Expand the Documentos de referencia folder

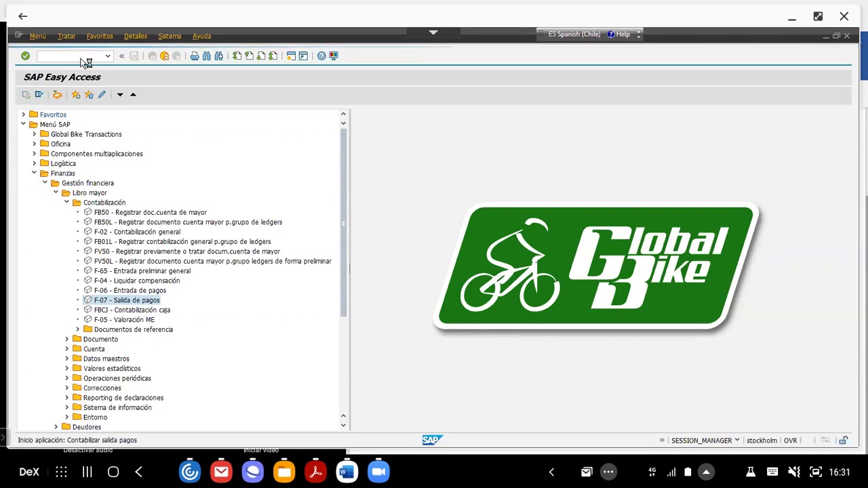(78, 329)
